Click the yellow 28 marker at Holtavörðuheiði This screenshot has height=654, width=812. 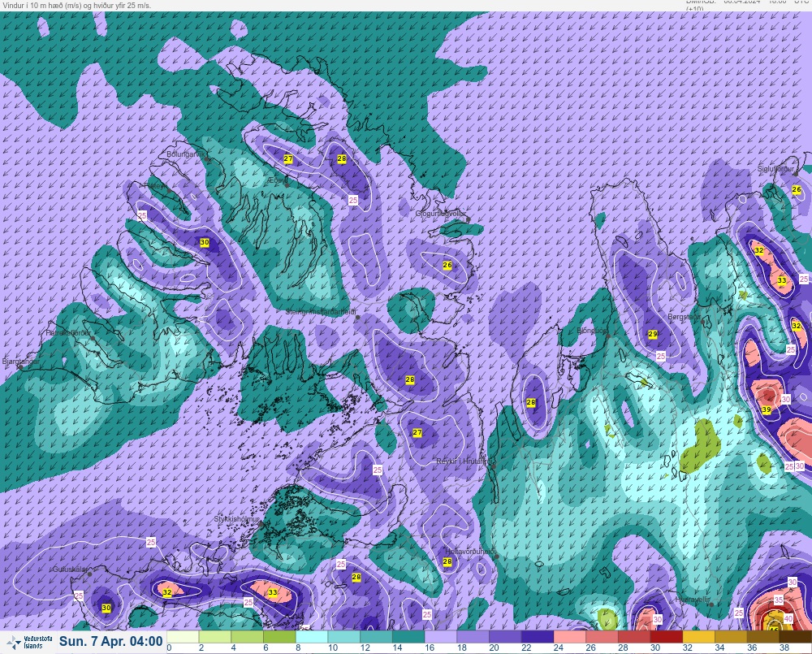[x=447, y=561]
